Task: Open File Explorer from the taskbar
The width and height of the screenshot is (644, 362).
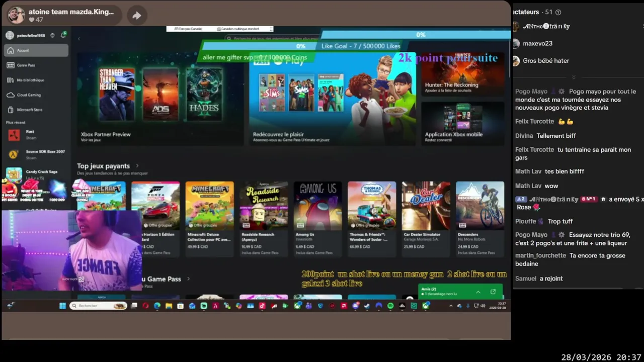Action: coord(169,306)
